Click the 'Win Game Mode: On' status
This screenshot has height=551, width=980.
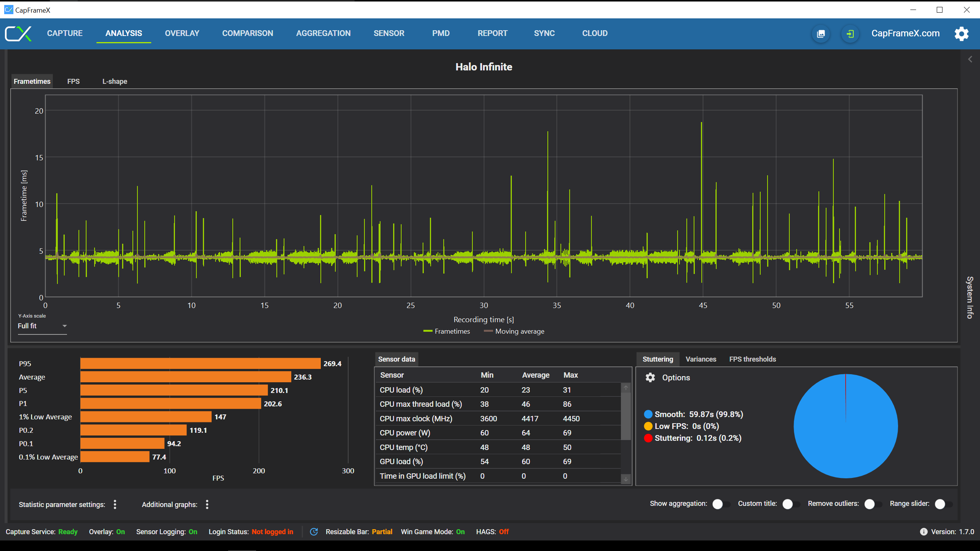(433, 531)
